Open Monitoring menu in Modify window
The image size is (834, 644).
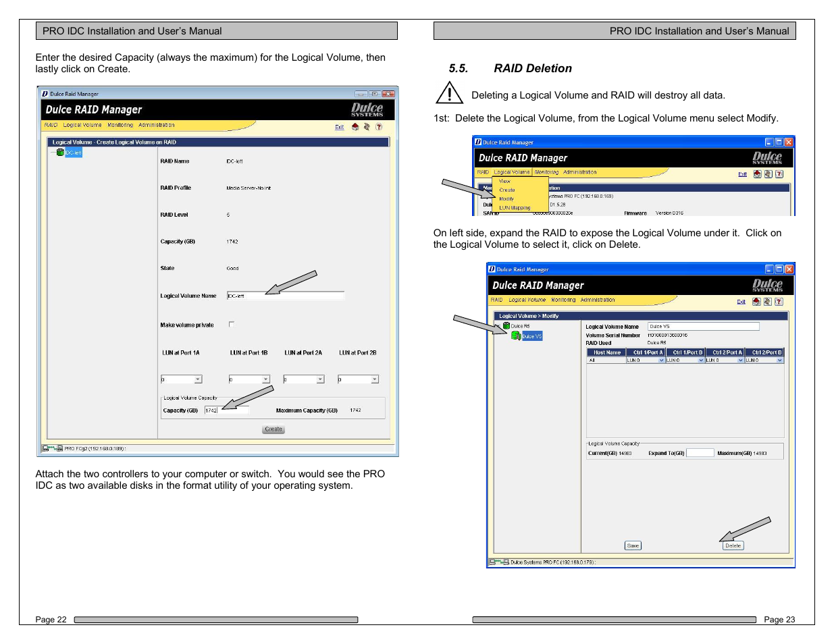(x=563, y=300)
